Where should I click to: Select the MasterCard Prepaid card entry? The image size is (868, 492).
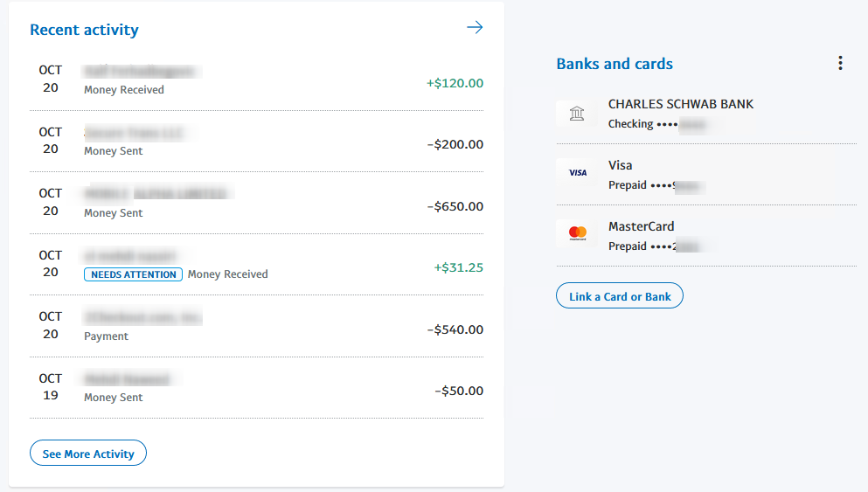[706, 236]
